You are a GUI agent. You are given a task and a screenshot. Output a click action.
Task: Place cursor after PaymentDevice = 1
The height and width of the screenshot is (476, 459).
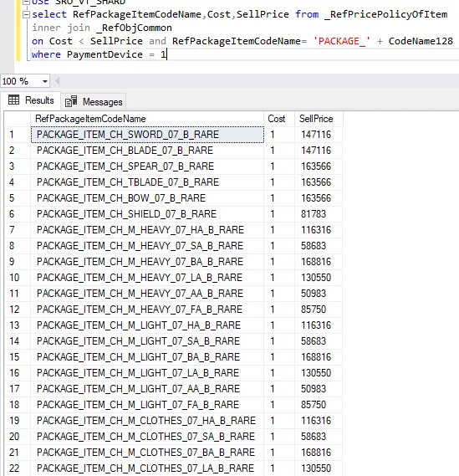[167, 54]
